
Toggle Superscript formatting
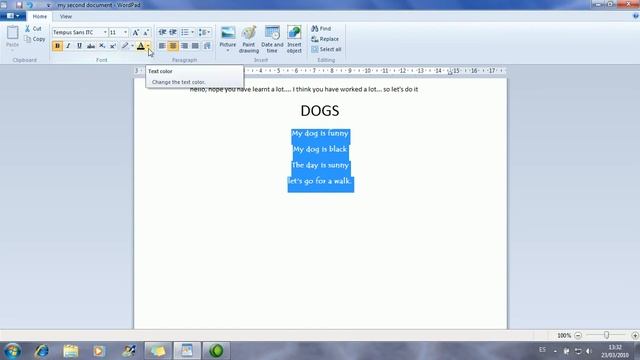click(x=113, y=46)
